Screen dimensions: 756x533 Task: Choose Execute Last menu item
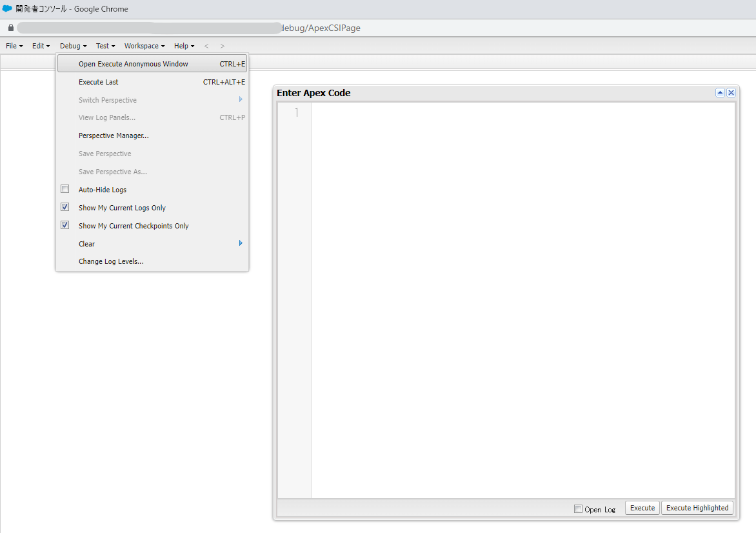pos(152,82)
